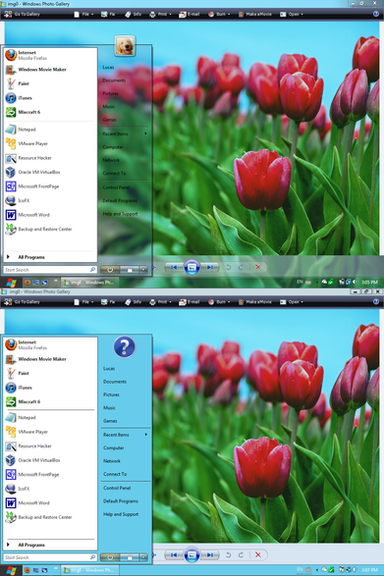This screenshot has height=576, width=384.
Task: Open Network in the solid blue Start menu
Action: [x=125, y=461]
